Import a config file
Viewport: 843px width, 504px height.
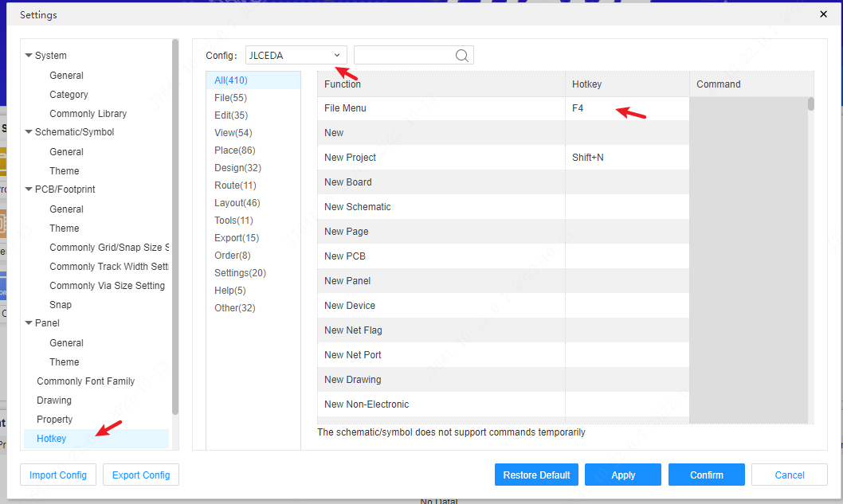57,475
